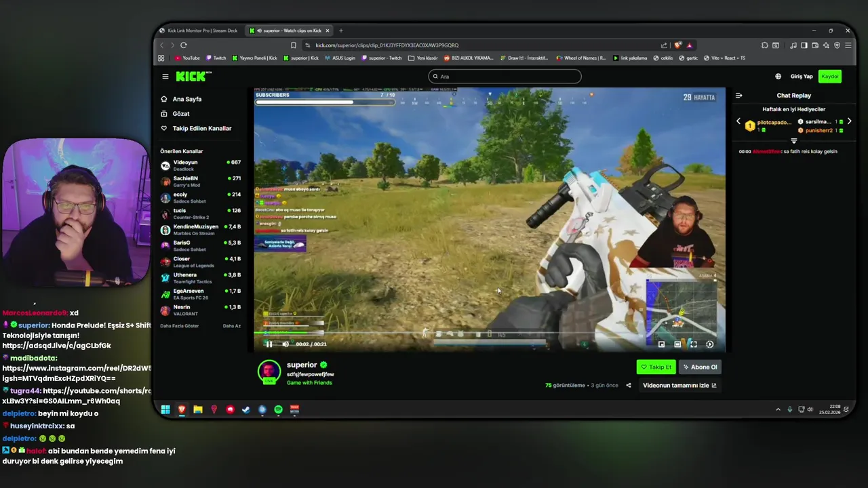868x488 pixels.
Task: Open Videoyun recommended channel
Action: click(x=200, y=165)
